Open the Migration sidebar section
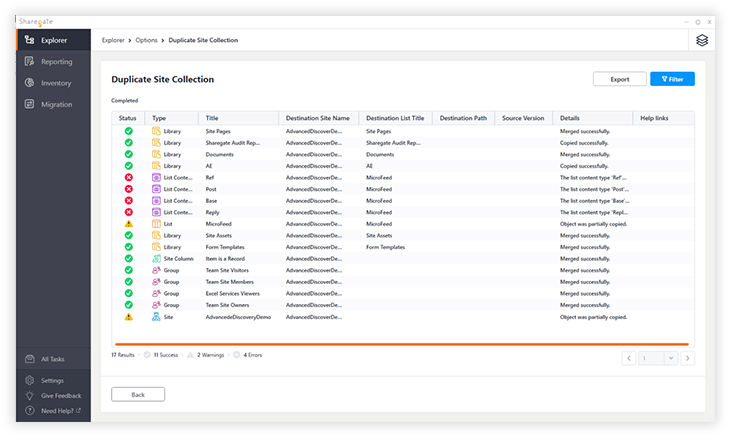The width and height of the screenshot is (730, 437). click(x=54, y=104)
